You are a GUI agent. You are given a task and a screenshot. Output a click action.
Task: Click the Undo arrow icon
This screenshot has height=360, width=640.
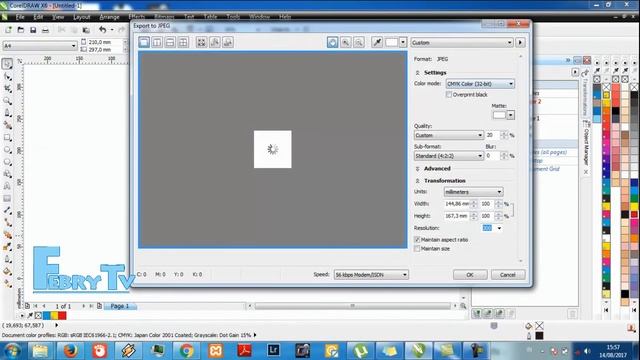click(102, 30)
